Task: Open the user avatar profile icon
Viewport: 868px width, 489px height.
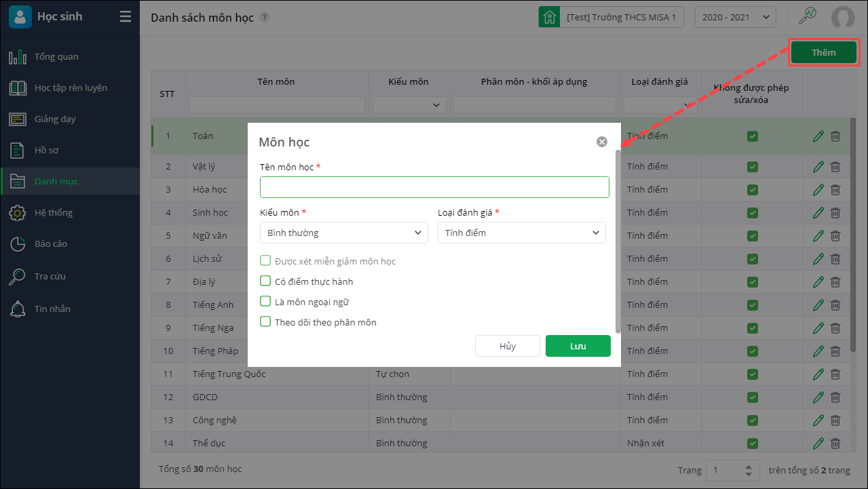Action: (x=843, y=18)
